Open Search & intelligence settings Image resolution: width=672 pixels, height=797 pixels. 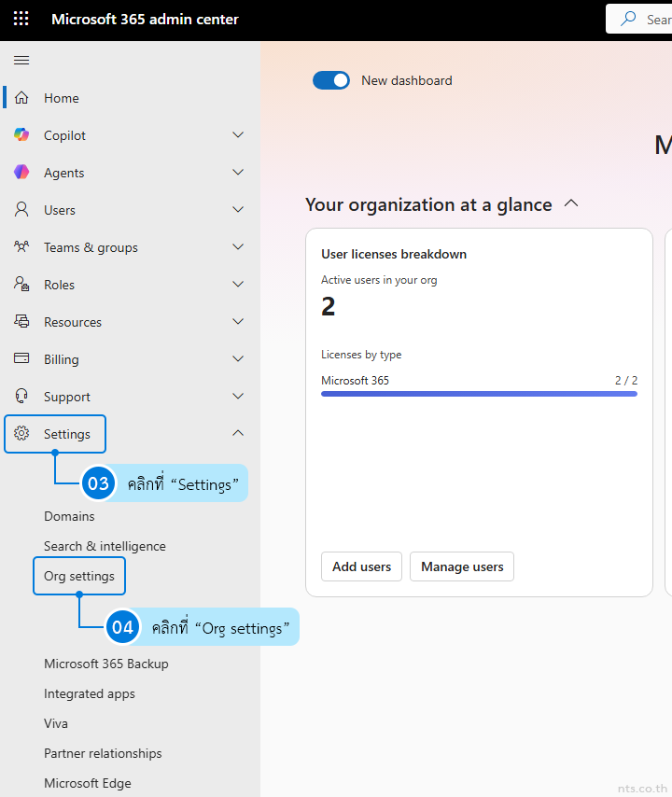pos(105,546)
